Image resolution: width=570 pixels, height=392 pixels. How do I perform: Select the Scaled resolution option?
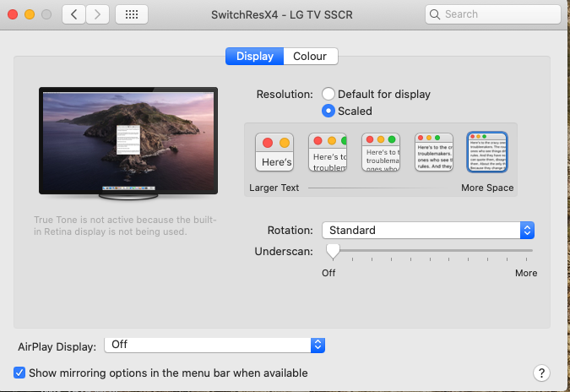(x=328, y=111)
